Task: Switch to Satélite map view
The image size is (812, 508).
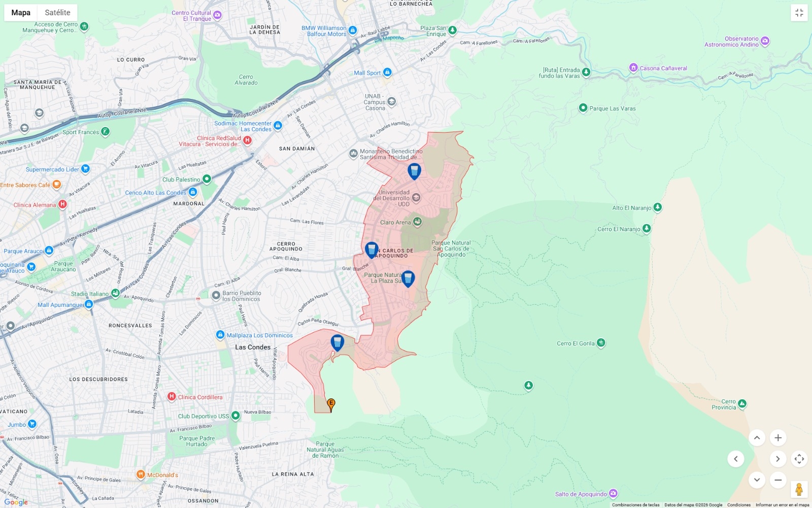Action: 57,13
